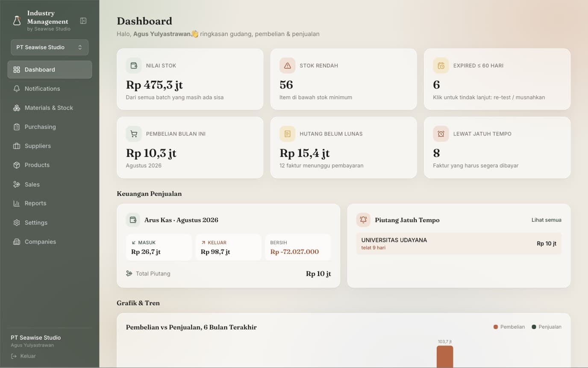This screenshot has height=368, width=588.
Task: Open the Stok Rendah card showing 56
Action: click(x=344, y=79)
